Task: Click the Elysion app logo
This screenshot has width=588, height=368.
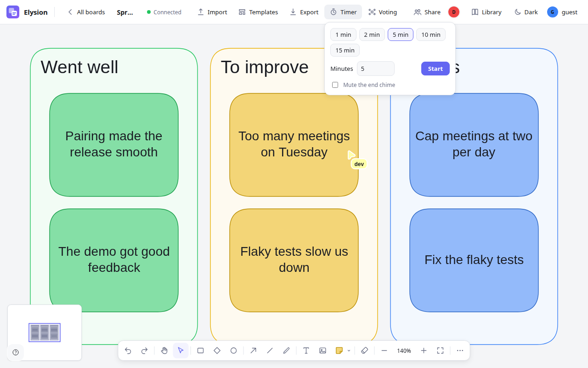Action: tap(13, 12)
